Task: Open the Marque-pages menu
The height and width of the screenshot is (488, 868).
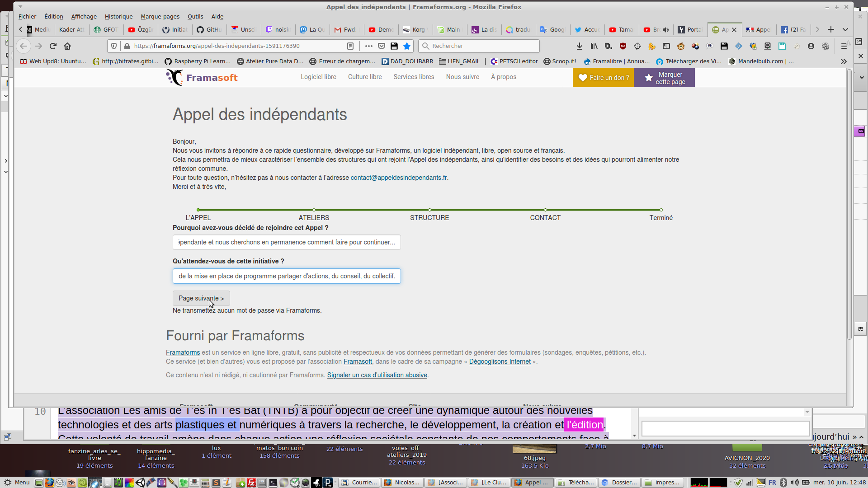Action: pos(160,17)
